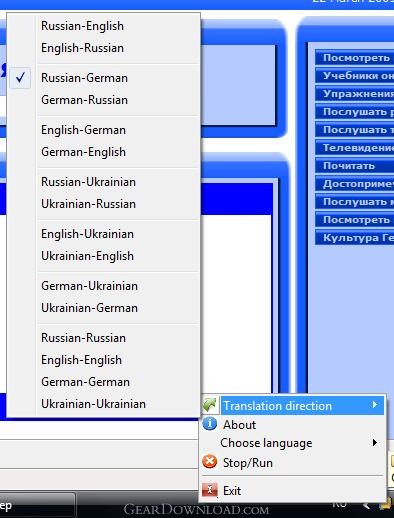Uncheck the checked Russian-German direction
This screenshot has width=394, height=518.
[x=103, y=78]
